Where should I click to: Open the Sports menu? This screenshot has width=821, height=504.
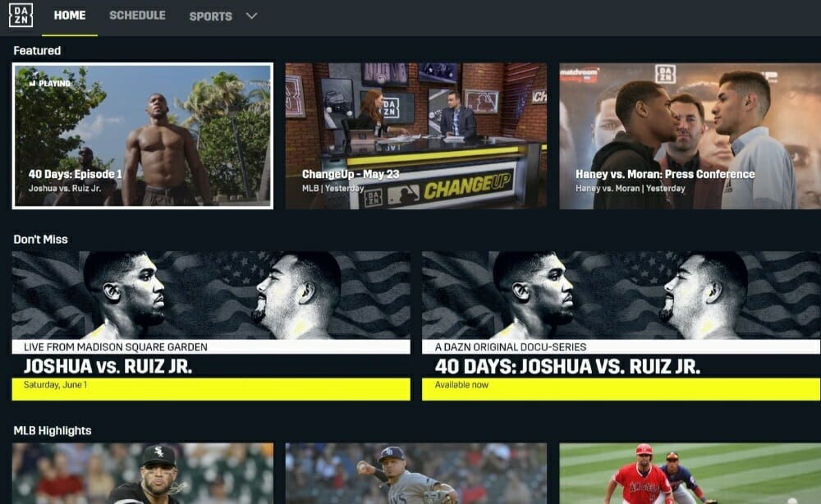(x=210, y=16)
